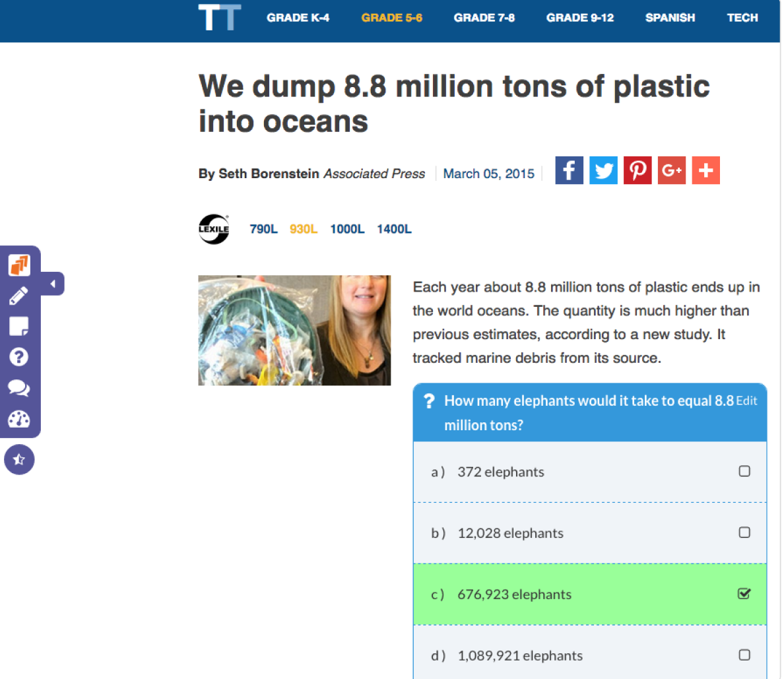Share article on Facebook
Image resolution: width=784 pixels, height=679 pixels.
point(569,170)
